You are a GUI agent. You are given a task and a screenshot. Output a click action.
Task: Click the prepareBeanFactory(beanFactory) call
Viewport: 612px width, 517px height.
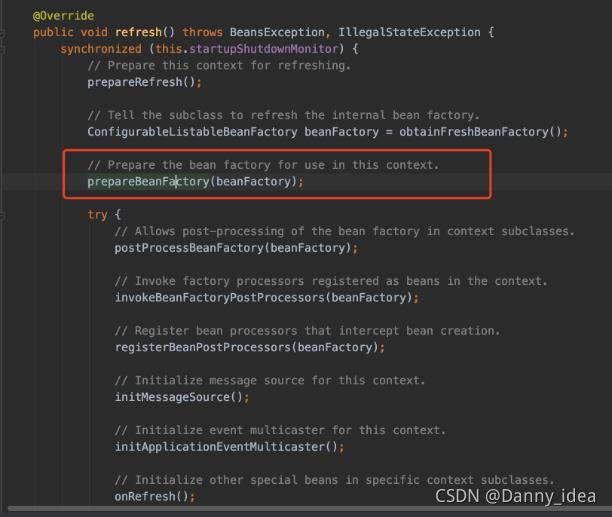coord(192,182)
